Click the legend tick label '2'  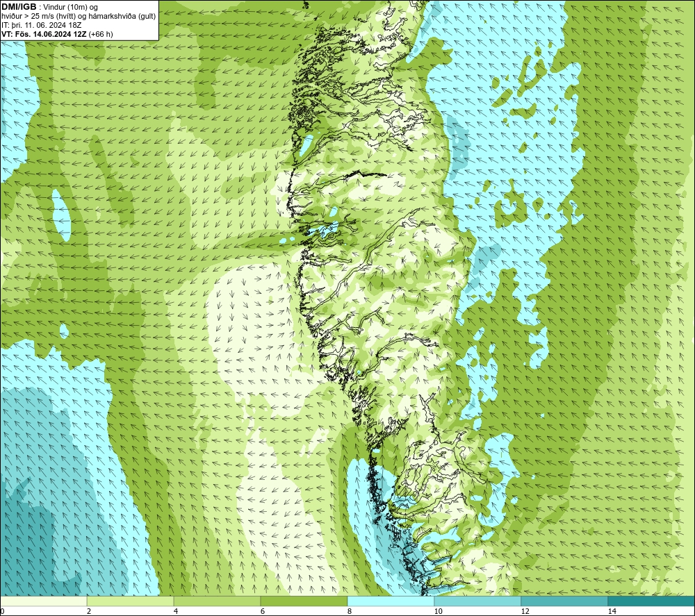click(89, 611)
